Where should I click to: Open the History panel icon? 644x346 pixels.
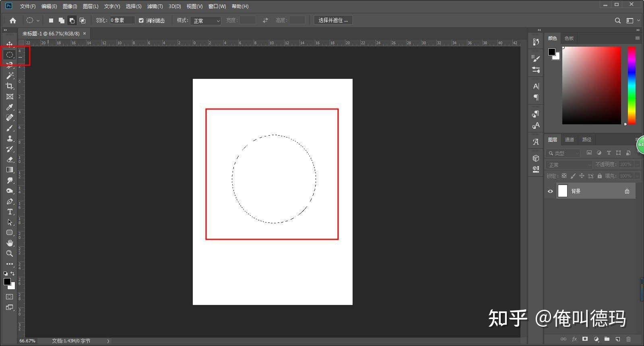(x=536, y=42)
